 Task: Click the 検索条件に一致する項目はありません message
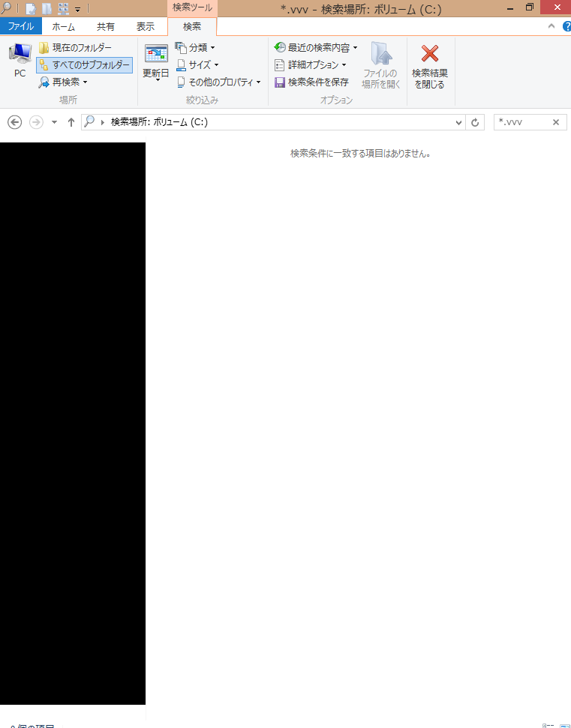tap(361, 153)
